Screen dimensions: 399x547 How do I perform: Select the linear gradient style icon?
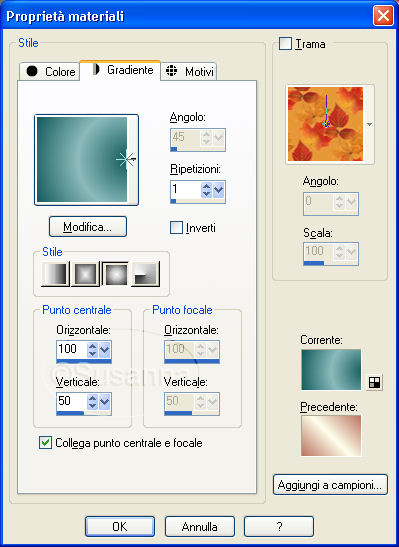[55, 274]
